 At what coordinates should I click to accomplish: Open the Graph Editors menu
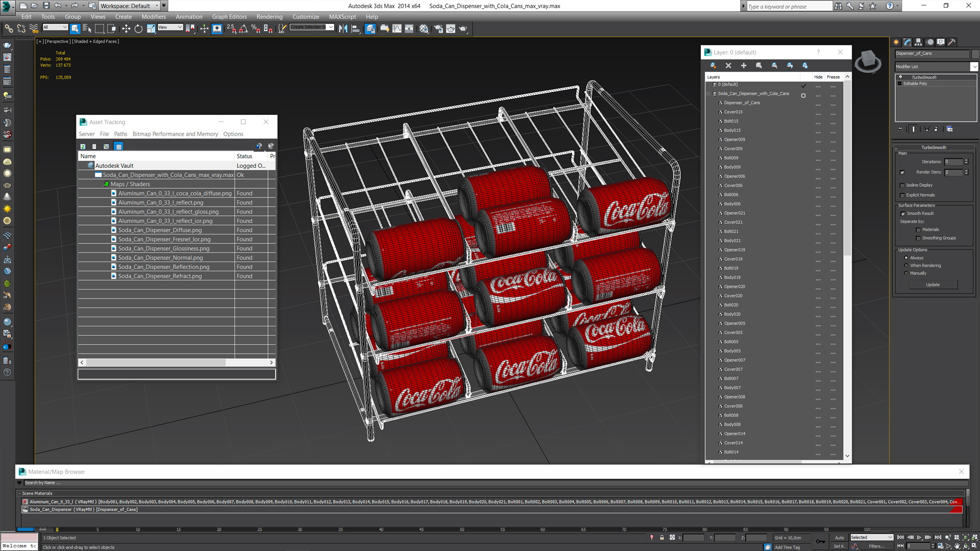[229, 16]
